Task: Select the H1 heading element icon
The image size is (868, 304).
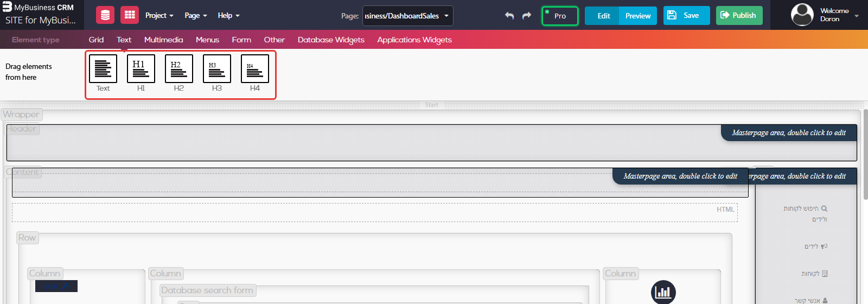Action: click(x=141, y=69)
